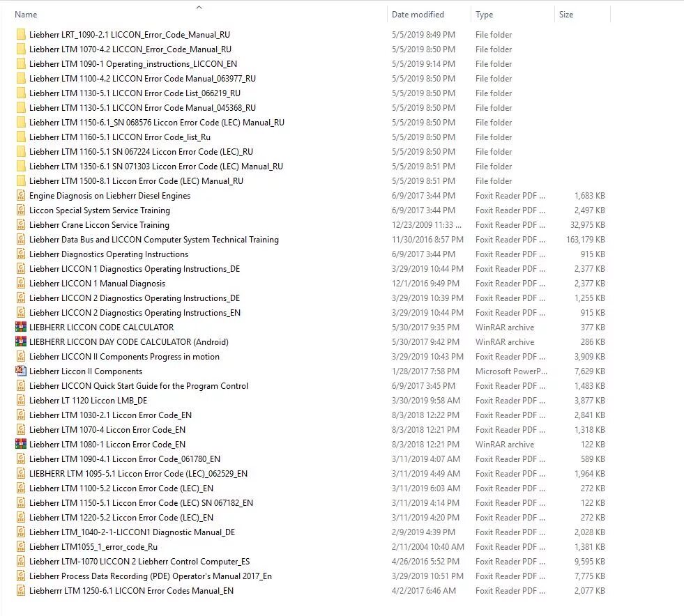Select PDF icon of Liccon Special System Service Training
Viewport: 684px width, 616px height.
click(x=20, y=210)
